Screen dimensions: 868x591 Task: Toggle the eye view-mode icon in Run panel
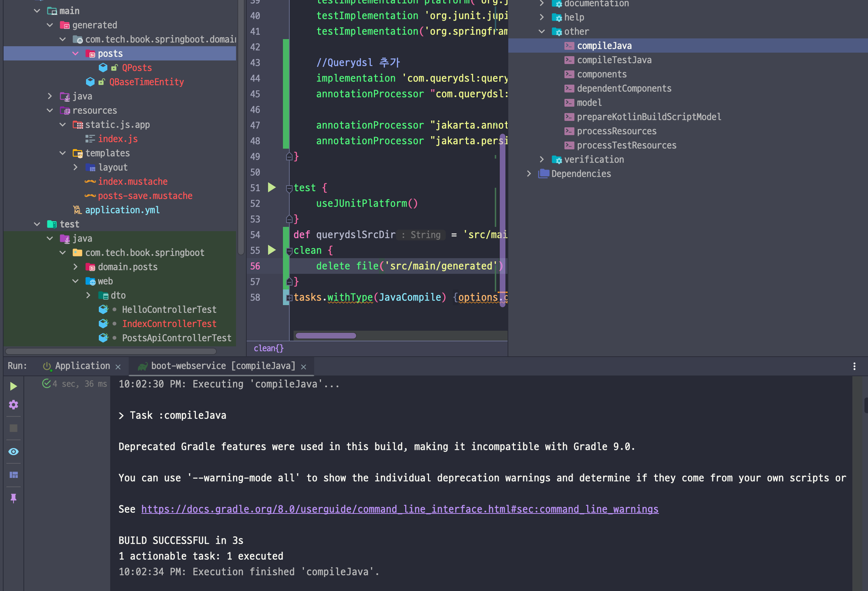[14, 451]
